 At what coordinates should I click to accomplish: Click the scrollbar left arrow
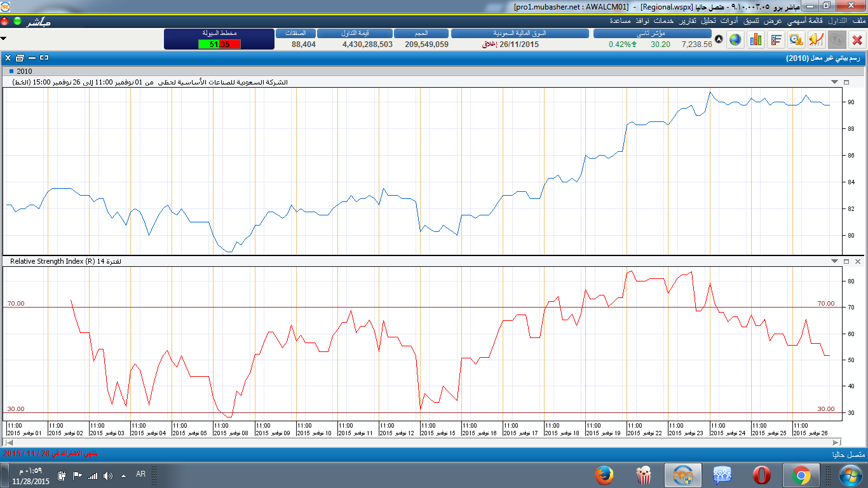click(x=8, y=442)
